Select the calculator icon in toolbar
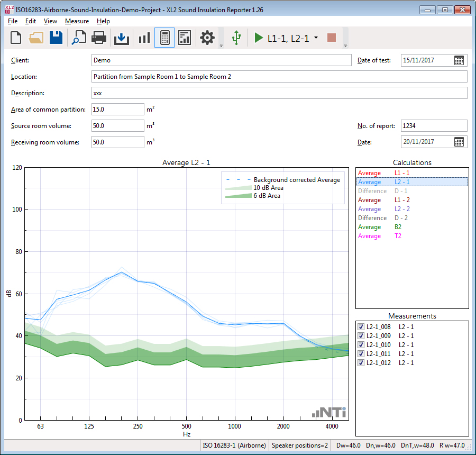This screenshot has height=455, width=476. point(164,38)
